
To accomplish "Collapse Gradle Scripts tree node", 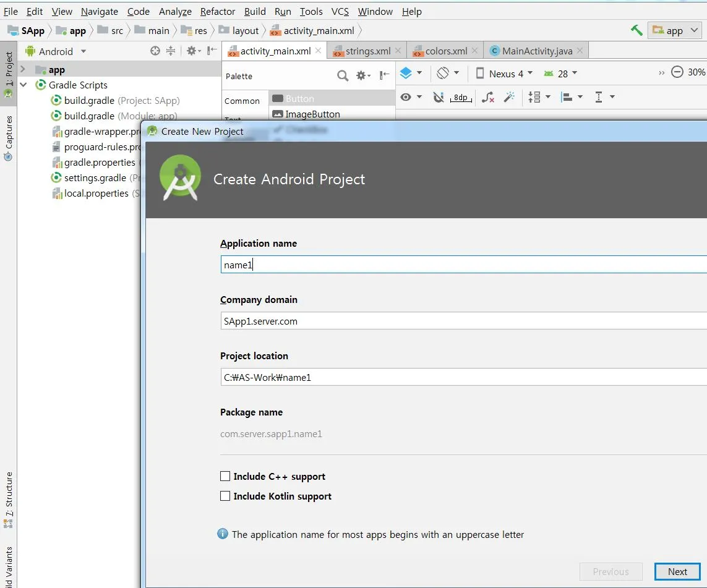I will tap(24, 85).
